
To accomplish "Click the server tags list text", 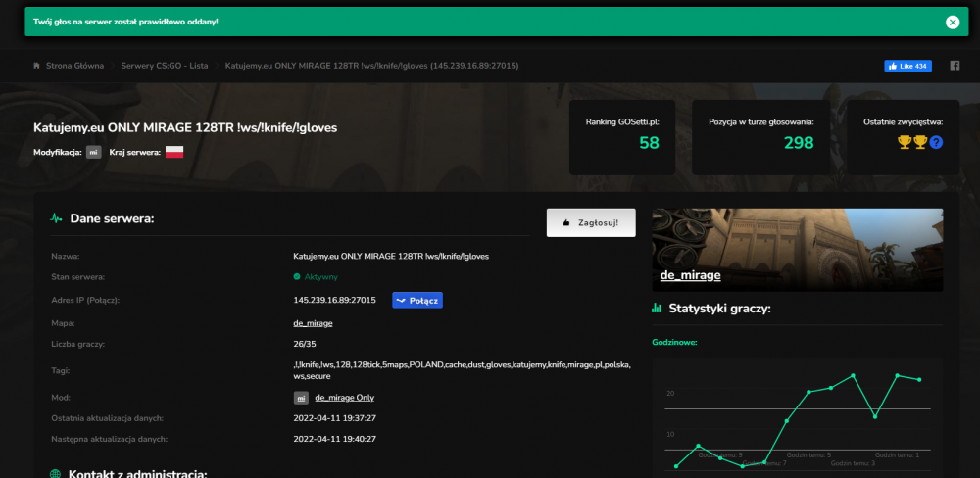I will click(463, 370).
